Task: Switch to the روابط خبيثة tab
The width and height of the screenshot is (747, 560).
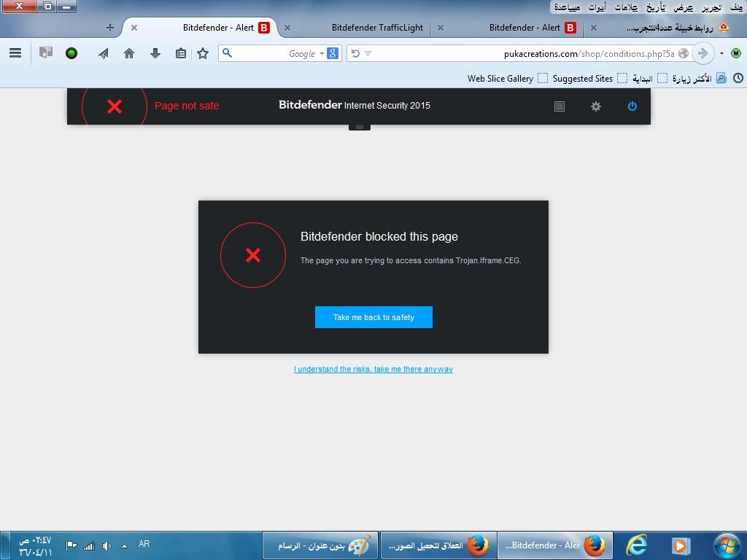Action: [670, 28]
